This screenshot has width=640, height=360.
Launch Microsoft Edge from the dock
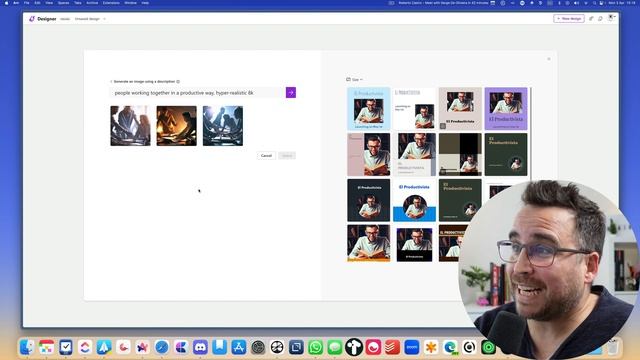tap(450, 347)
